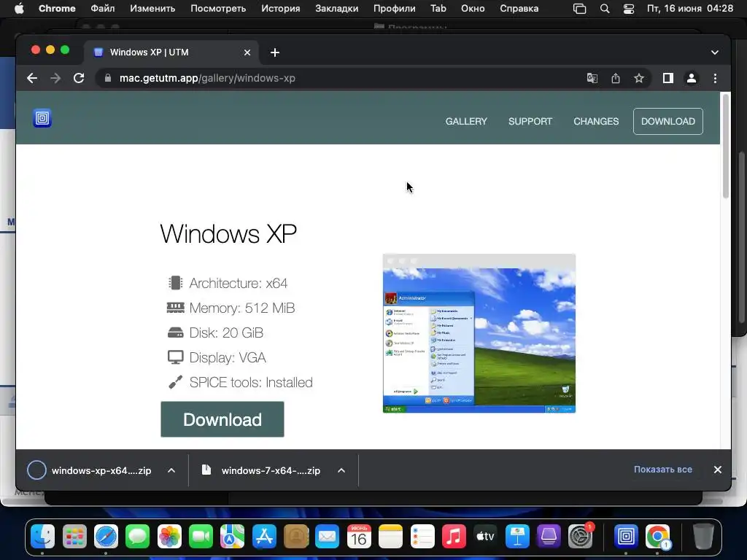The image size is (747, 560).
Task: Expand options for windows-7-x64 zip download
Action: 341,470
